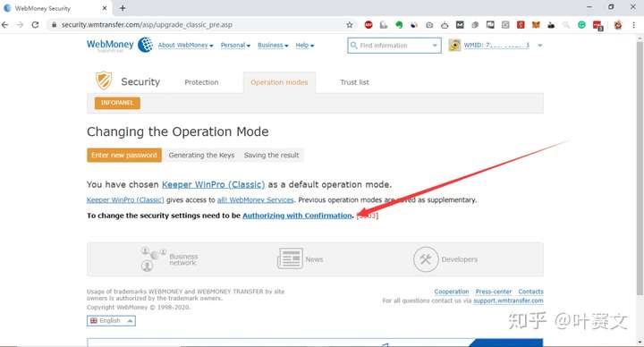Screen dimensions: 644x347
Task: Click the Security section title
Action: click(140, 81)
